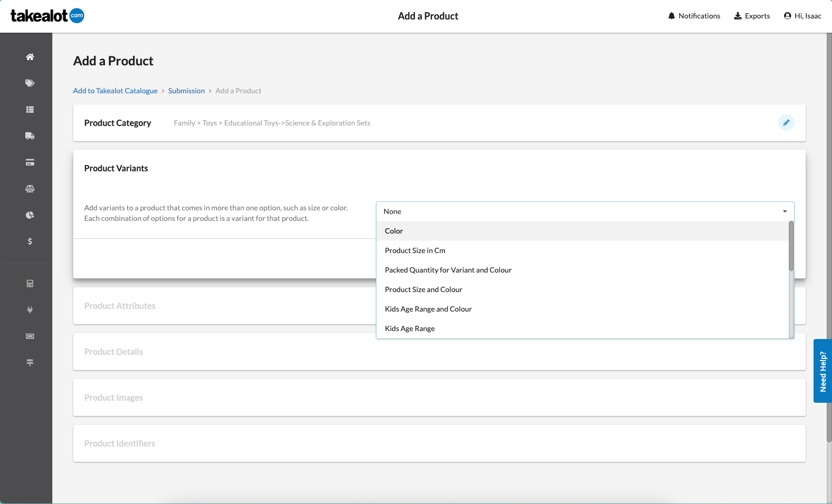Screen dimensions: 832x504
Task: Collapse the variants dropdown showing None
Action: coord(585,211)
